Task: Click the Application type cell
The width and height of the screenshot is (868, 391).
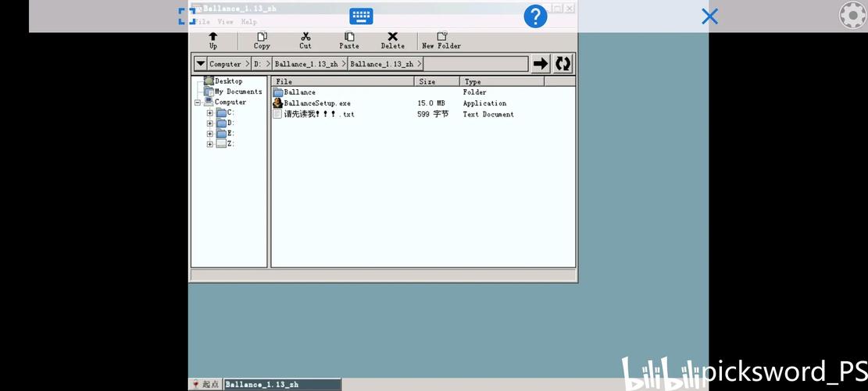Action: [484, 103]
